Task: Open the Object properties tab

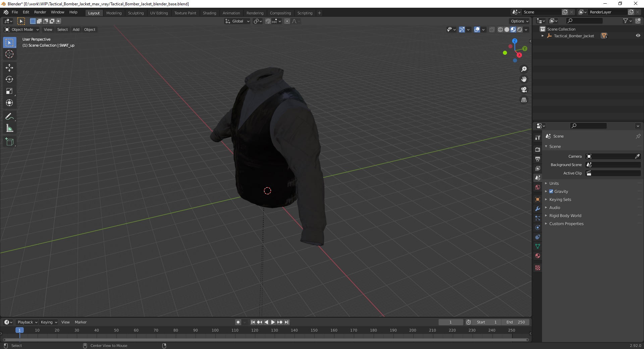Action: (x=538, y=199)
